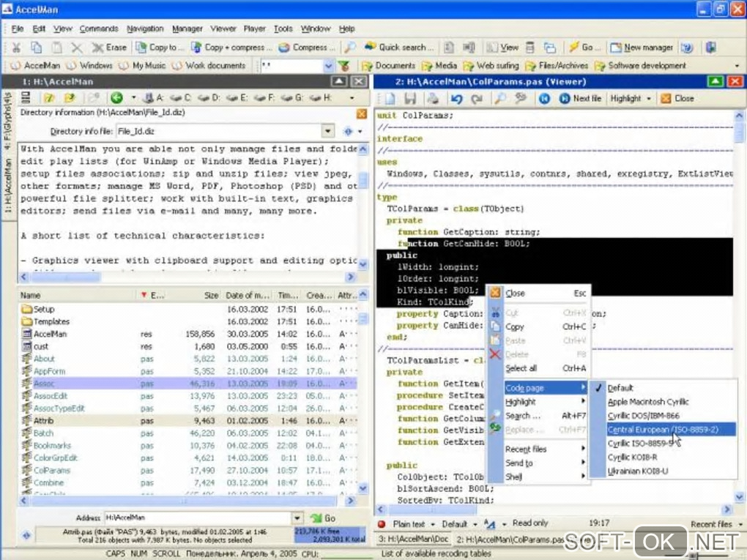Click the viewer search magnifier icon
Viewport: 747px width, 560px height.
(500, 99)
